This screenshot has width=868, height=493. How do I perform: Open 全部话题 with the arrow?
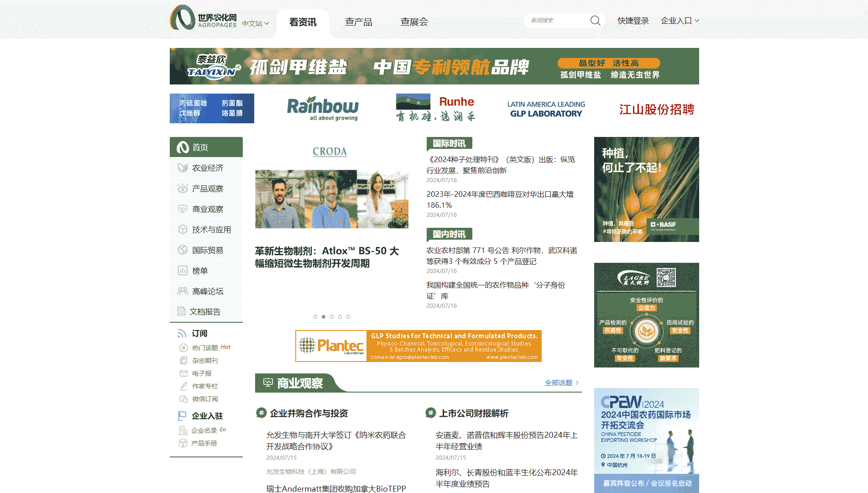[562, 383]
